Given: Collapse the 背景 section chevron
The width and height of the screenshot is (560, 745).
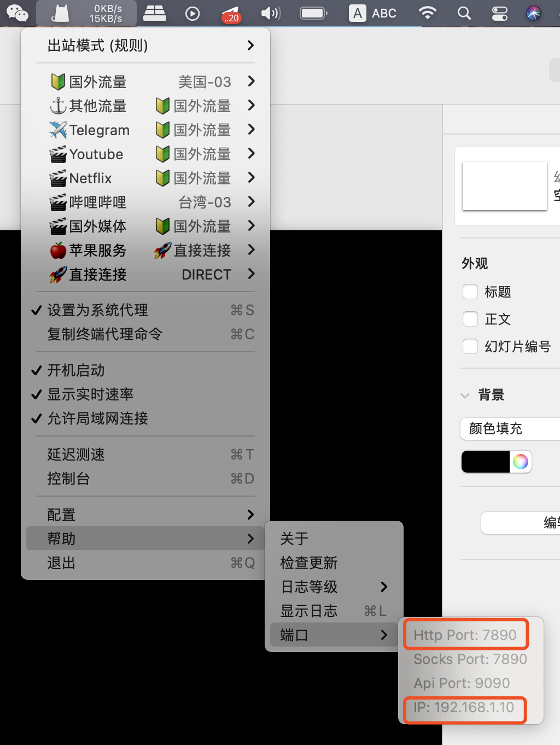Looking at the screenshot, I should click(465, 395).
